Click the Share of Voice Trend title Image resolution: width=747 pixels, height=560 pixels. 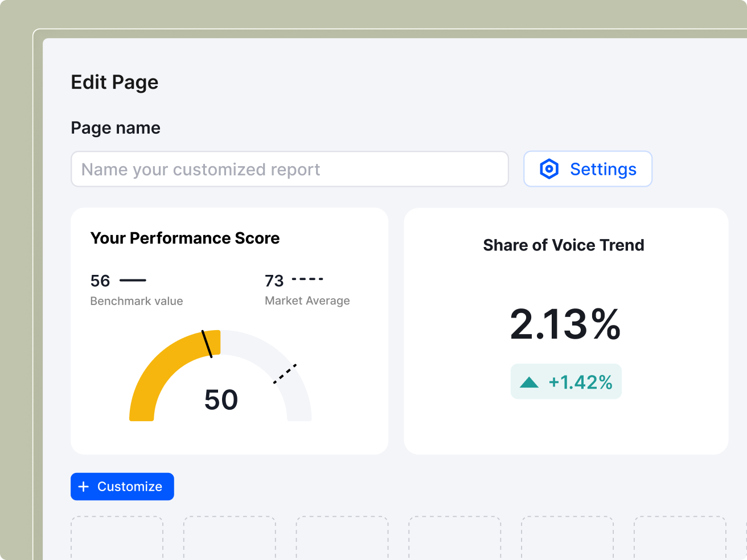(x=564, y=245)
